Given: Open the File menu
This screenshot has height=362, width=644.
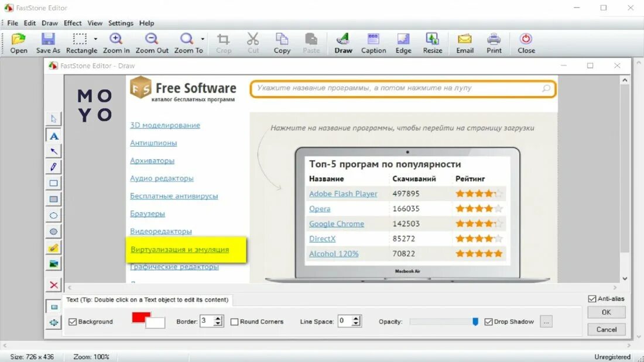Looking at the screenshot, I should [x=13, y=23].
